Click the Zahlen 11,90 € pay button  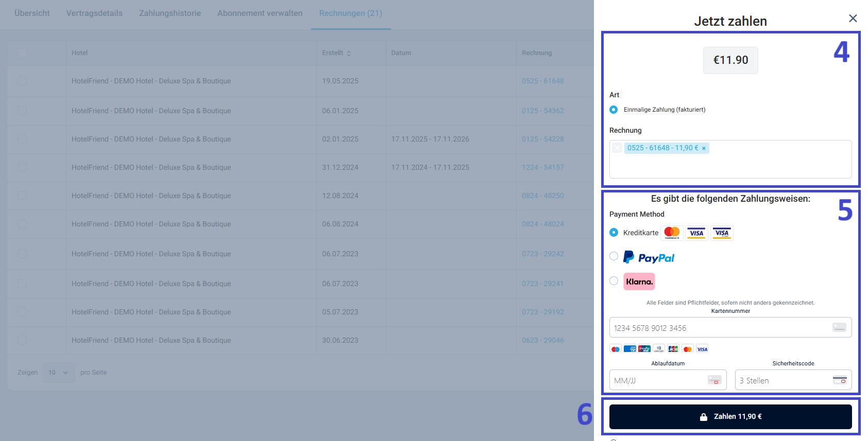tap(730, 417)
